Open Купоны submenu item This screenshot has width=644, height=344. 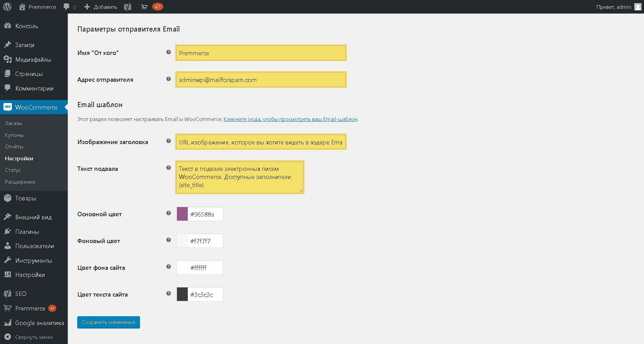(x=14, y=135)
